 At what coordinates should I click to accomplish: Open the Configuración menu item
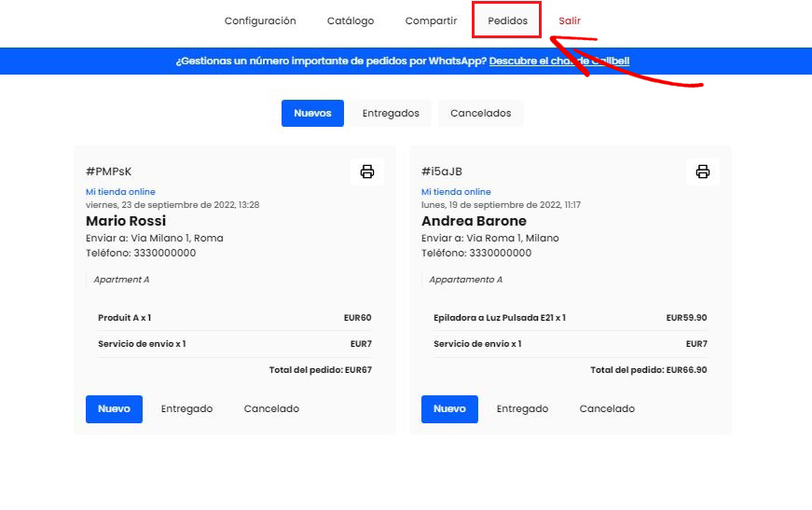coord(260,21)
